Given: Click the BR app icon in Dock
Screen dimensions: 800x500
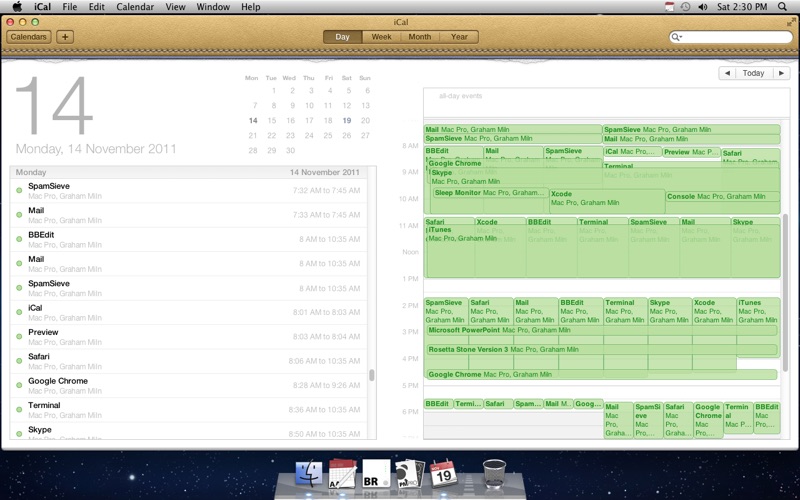Looking at the screenshot, I should point(376,474).
